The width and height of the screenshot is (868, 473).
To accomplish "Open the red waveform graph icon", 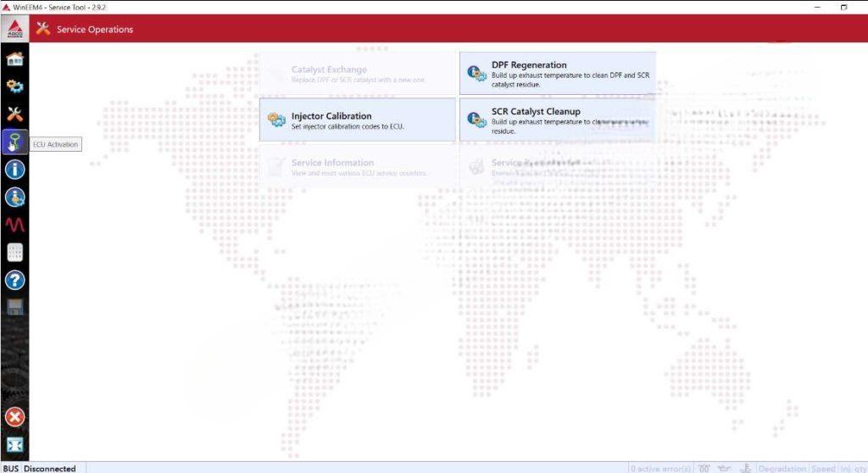I will (x=14, y=225).
